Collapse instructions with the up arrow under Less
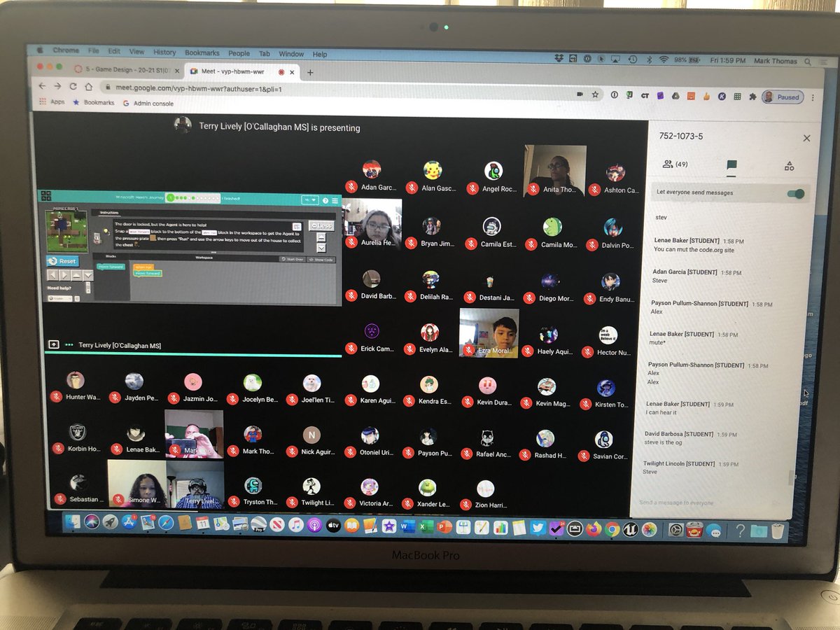This screenshot has height=630, width=840. 321,237
